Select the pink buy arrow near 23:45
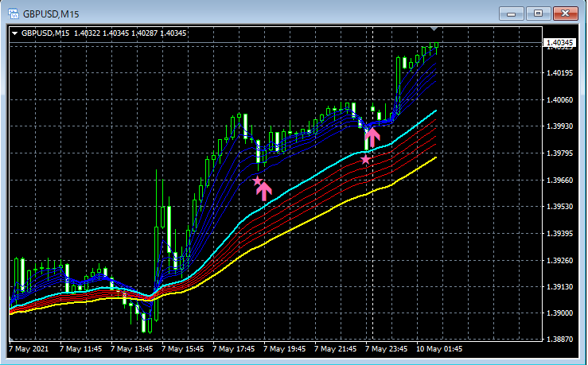Screen dimensions: 588x365 [x=372, y=137]
